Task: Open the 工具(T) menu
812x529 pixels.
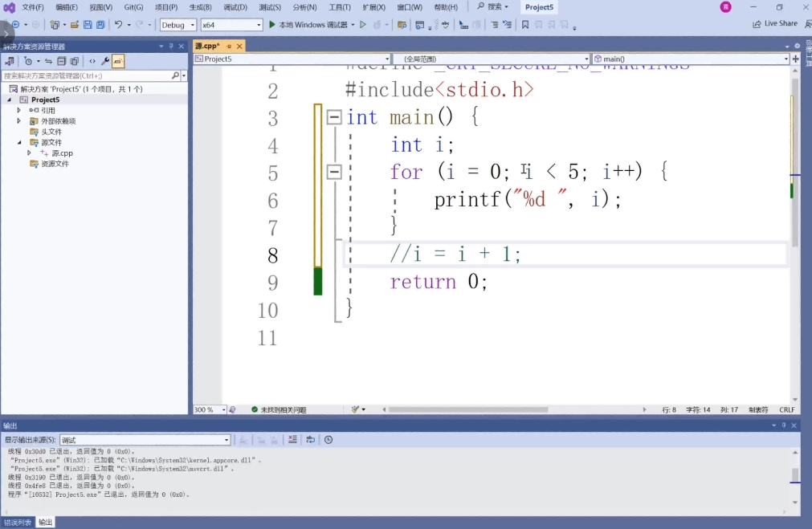Action: (x=339, y=7)
